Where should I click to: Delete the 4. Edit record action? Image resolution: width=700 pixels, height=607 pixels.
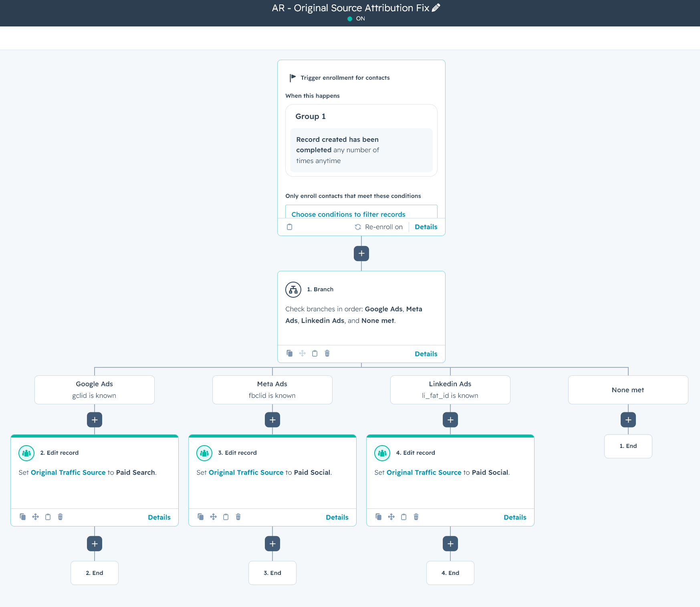click(x=416, y=517)
